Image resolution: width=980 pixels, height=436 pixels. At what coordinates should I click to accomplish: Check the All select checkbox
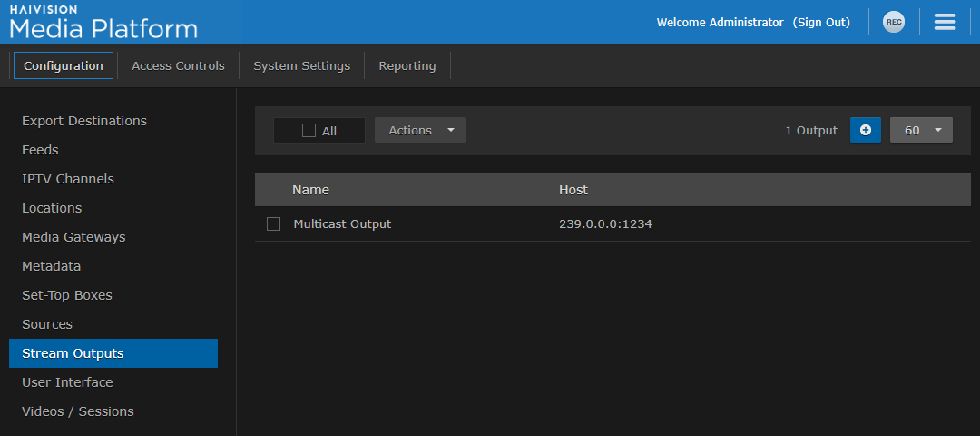309,131
